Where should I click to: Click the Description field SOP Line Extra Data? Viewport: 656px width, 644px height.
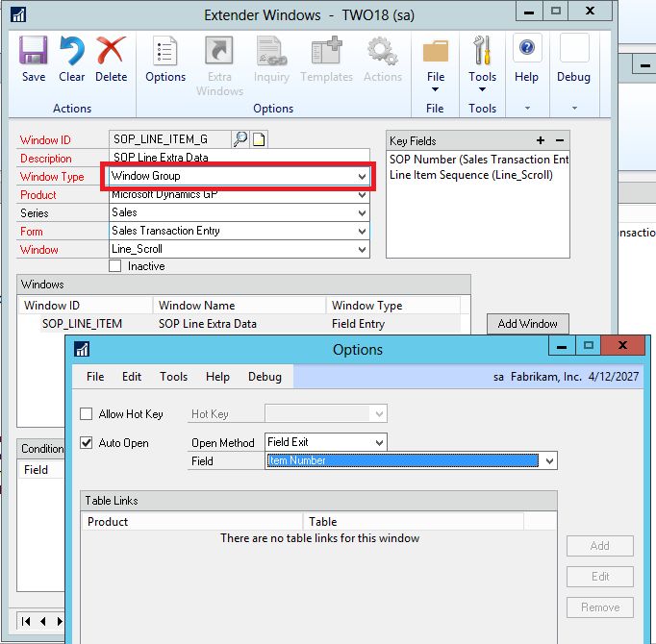(x=239, y=157)
